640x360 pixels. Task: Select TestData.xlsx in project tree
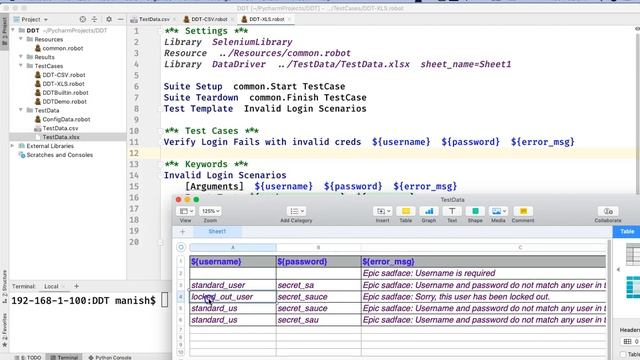(x=61, y=137)
